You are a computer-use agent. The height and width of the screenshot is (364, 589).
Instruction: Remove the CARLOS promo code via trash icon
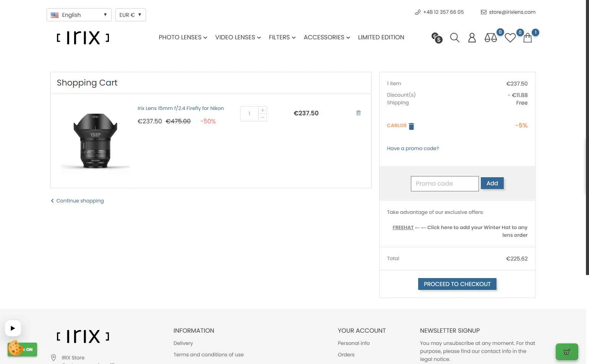(x=411, y=126)
